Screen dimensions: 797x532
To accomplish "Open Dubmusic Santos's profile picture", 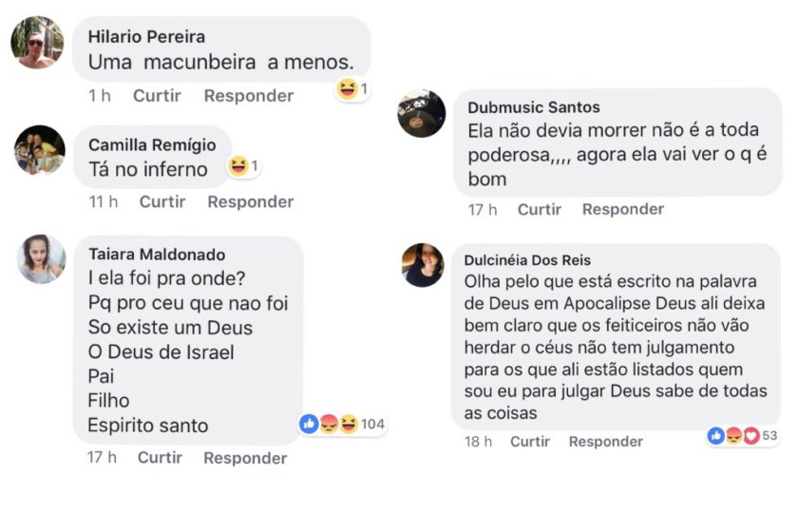I will click(422, 114).
